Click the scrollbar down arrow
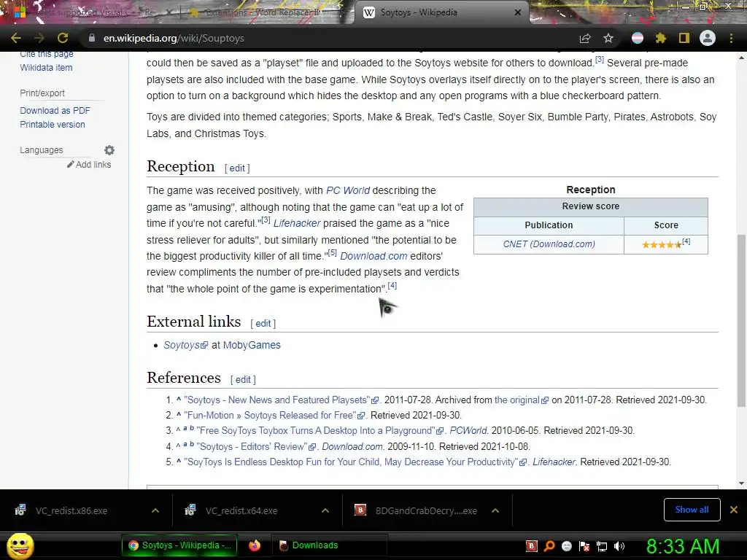The height and width of the screenshot is (560, 747). 741,483
